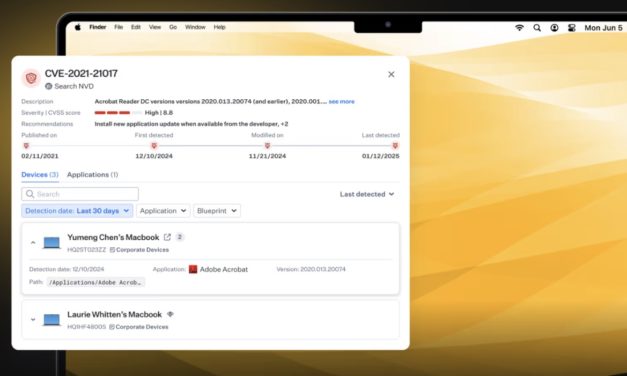Click the +2 recommendations indicator
Screen dimensions: 627x376
click(284, 124)
